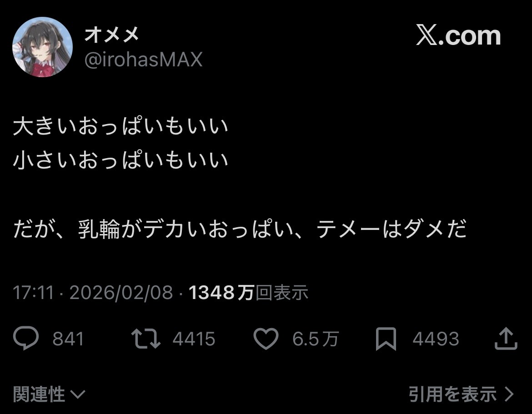Open the @irohasMAX handle
The height and width of the screenshot is (414, 532).
coord(143,60)
